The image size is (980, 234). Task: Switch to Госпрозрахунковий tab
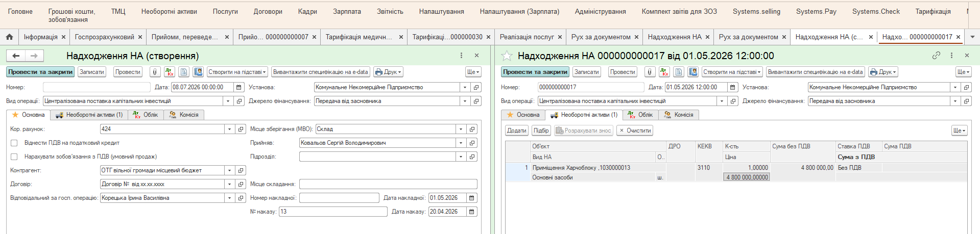point(104,37)
